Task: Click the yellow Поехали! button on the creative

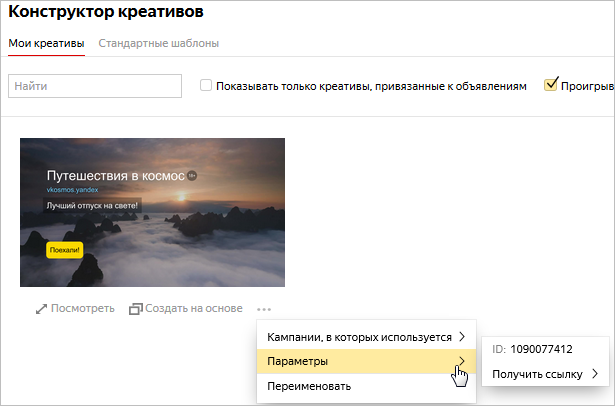Action: click(65, 250)
